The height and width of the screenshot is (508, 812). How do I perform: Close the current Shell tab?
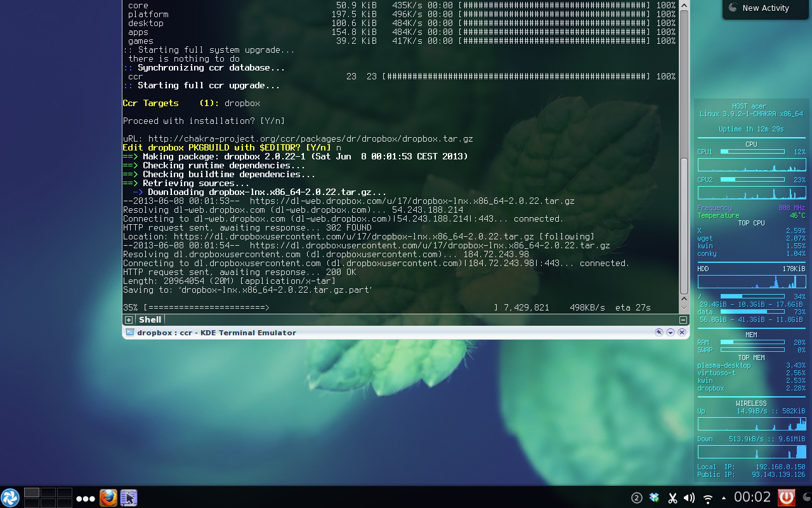[683, 320]
